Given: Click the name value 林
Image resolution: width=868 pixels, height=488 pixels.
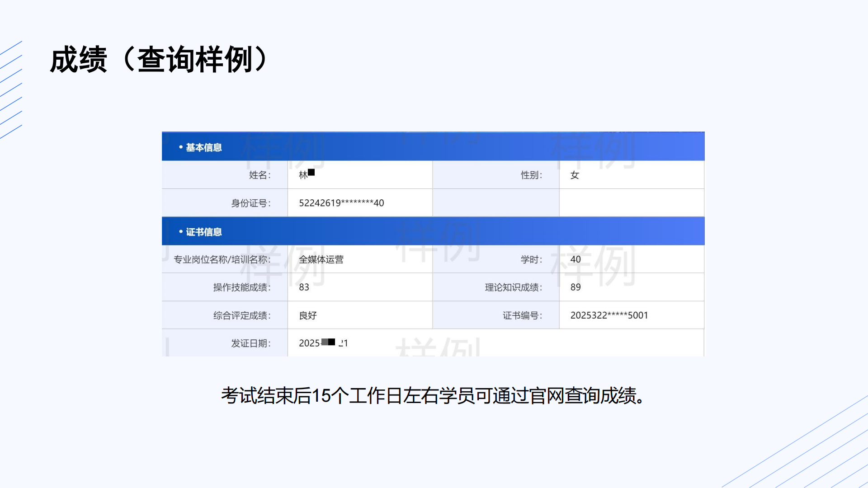Looking at the screenshot, I should click(x=307, y=174).
